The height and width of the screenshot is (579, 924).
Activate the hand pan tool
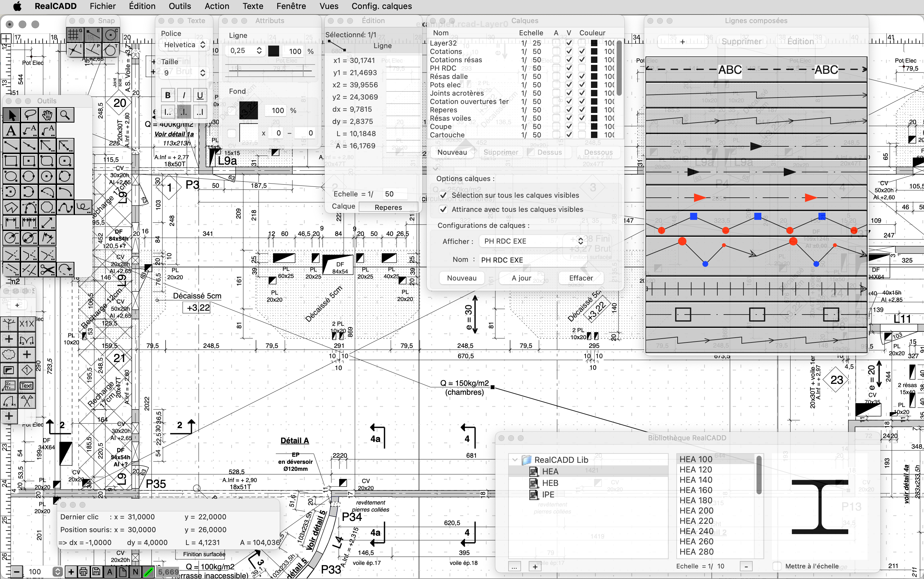click(x=47, y=115)
